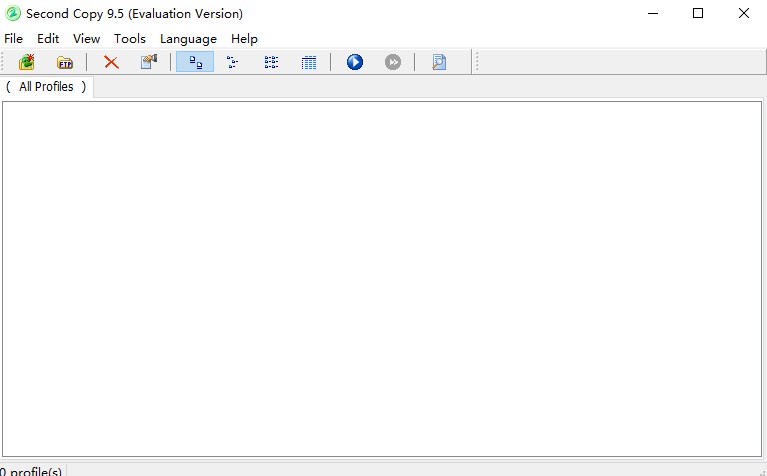Screen dimensions: 767x476
Task: Open the Tools menu
Action: tap(130, 38)
